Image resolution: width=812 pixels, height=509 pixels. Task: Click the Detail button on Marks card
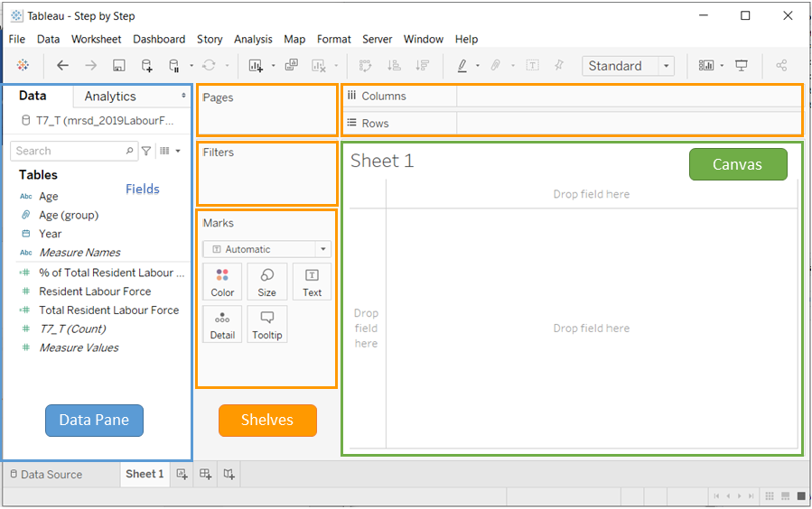pos(222,324)
